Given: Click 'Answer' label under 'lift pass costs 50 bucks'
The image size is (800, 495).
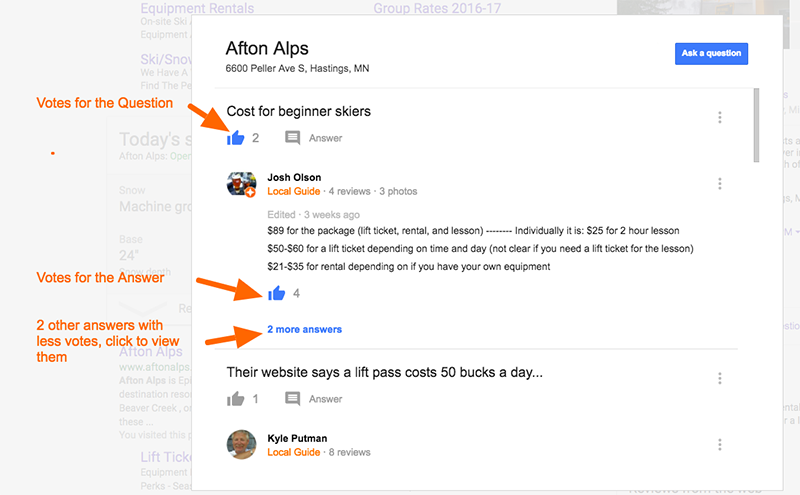Looking at the screenshot, I should coord(326,399).
